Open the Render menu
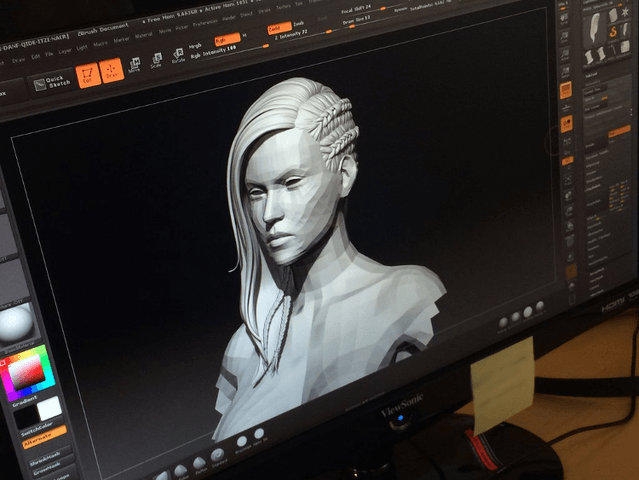This screenshot has width=639, height=480. pos(229,19)
